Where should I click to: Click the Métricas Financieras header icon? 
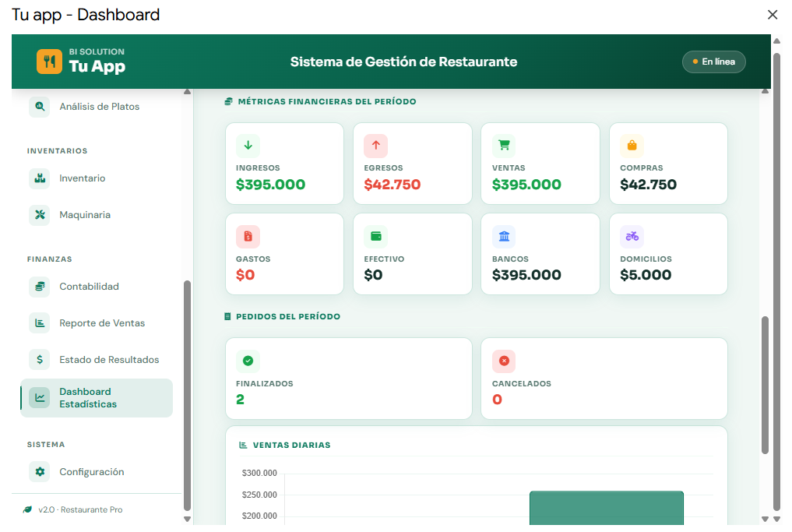coord(228,101)
